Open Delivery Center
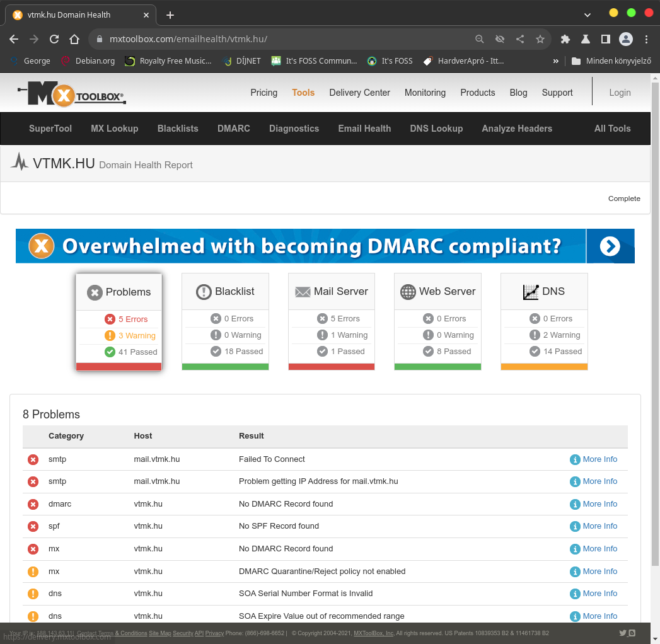This screenshot has width=660, height=644. pyautogui.click(x=359, y=93)
